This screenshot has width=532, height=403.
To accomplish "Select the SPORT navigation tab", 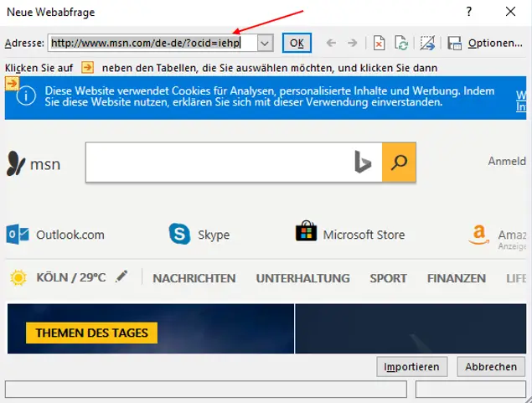I will click(x=388, y=278).
